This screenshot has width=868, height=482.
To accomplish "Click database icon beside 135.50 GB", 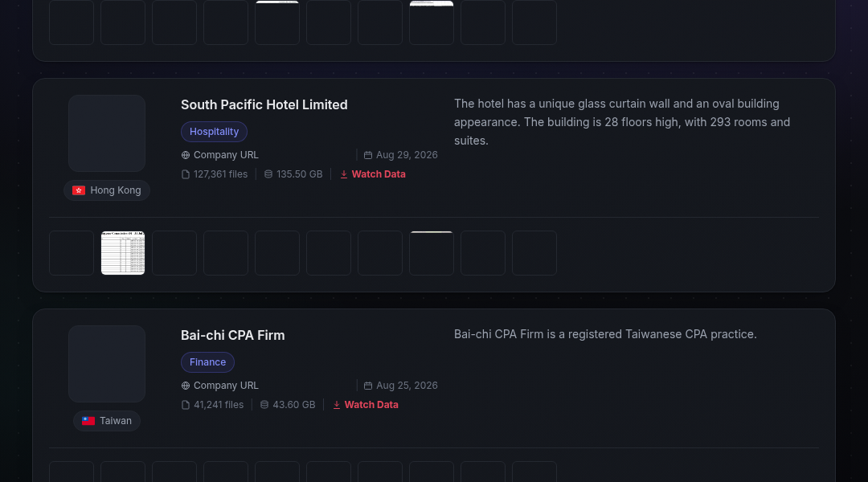I will [x=268, y=174].
